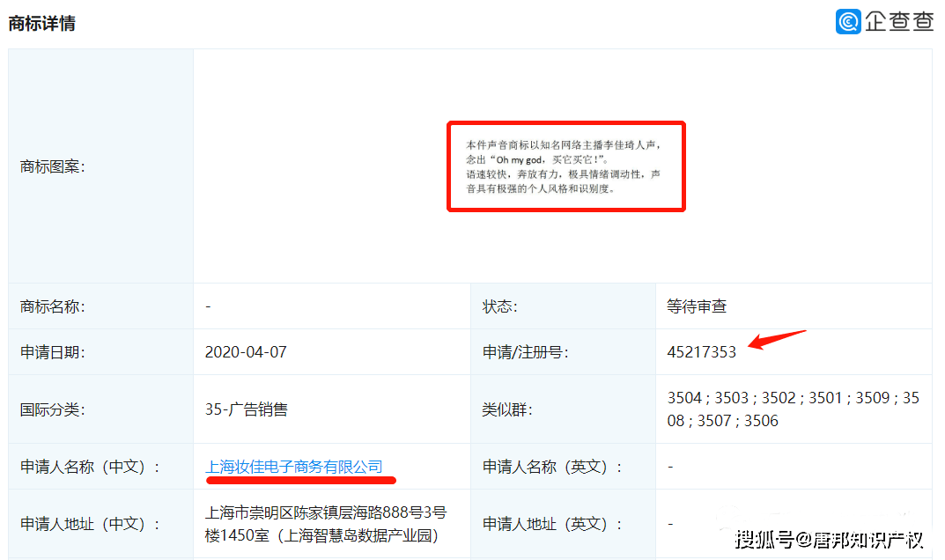The width and height of the screenshot is (945, 560).
Task: Click the 申请/注册号 field label
Action: [x=526, y=352]
